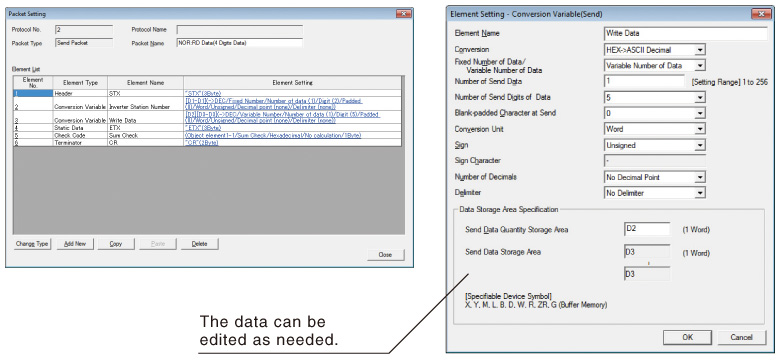Click the Add New button
Image resolution: width=780 pixels, height=360 pixels.
(75, 244)
